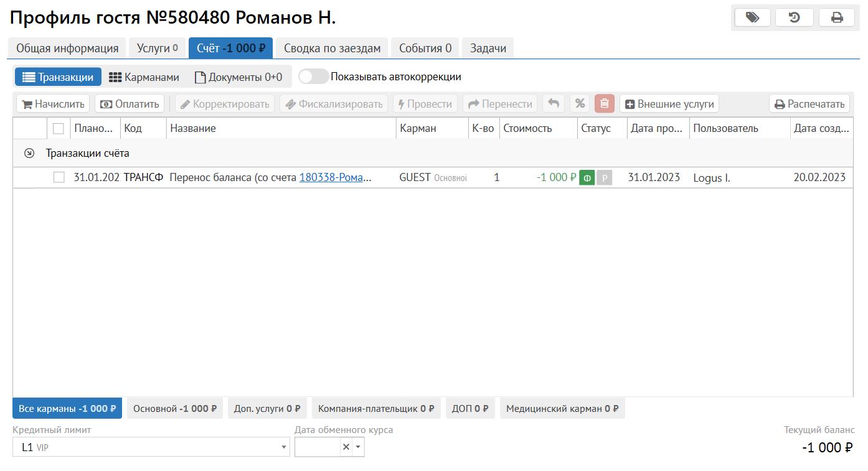Filter by ДОП pocket
This screenshot has width=868, height=471.
click(470, 409)
